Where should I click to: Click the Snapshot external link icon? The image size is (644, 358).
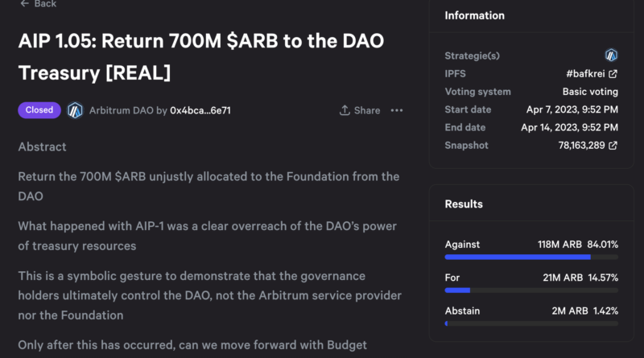click(613, 145)
